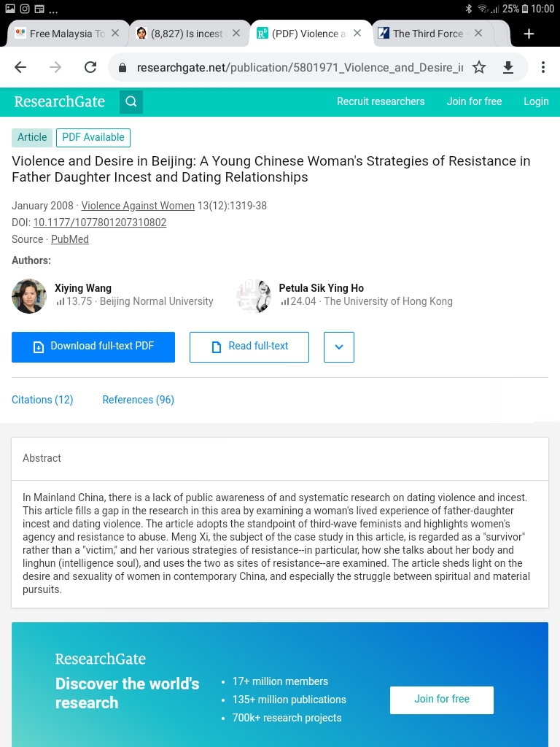Click Login in the ResearchGate header
This screenshot has height=747, width=560.
point(536,101)
